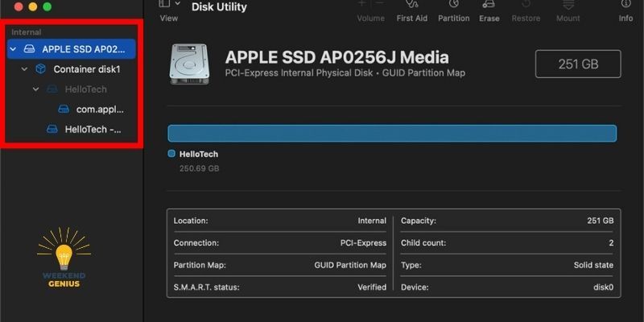The image size is (644, 322).
Task: Click the HelloTech -... volume icon
Action: [52, 130]
